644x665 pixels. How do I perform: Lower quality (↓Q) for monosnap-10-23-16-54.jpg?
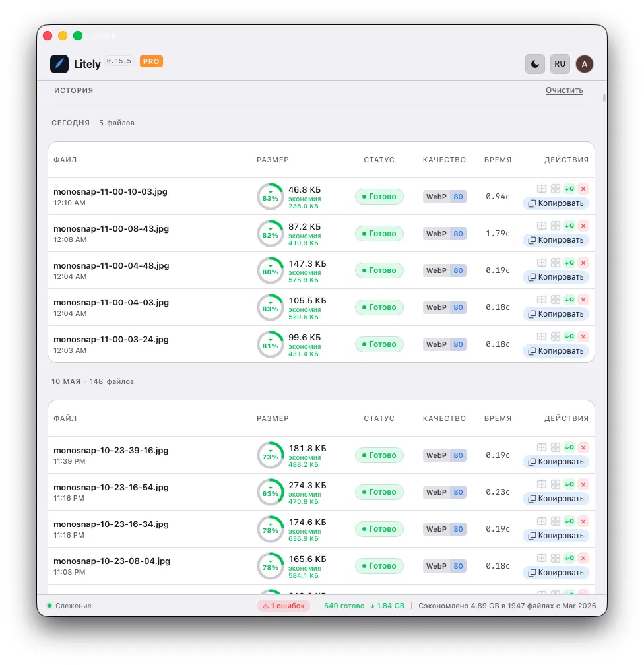569,484
